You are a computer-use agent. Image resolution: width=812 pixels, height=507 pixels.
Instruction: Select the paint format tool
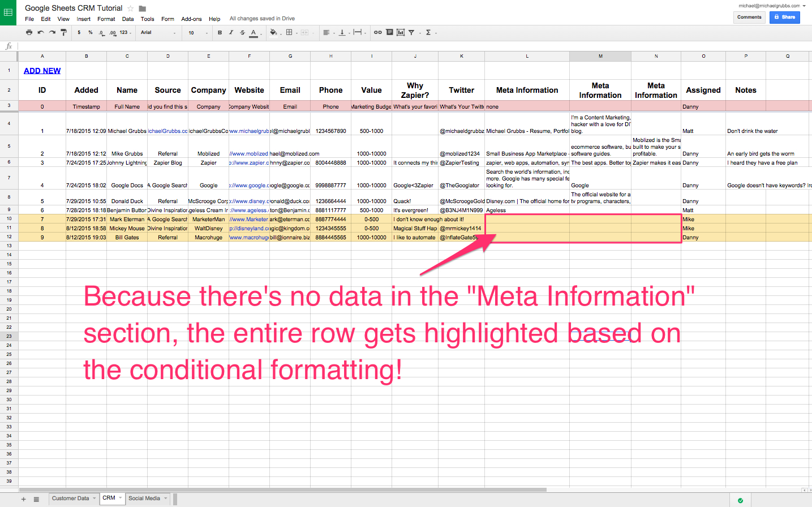pyautogui.click(x=65, y=32)
